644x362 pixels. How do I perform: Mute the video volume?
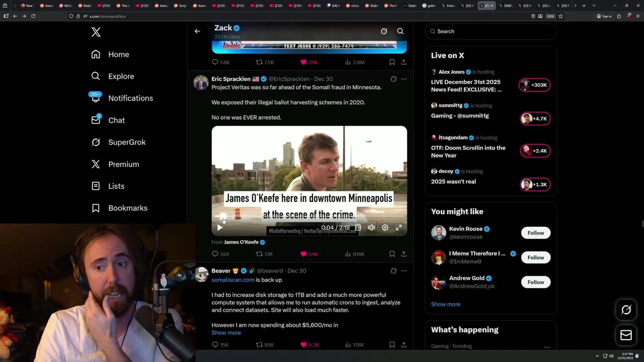pos(371,228)
